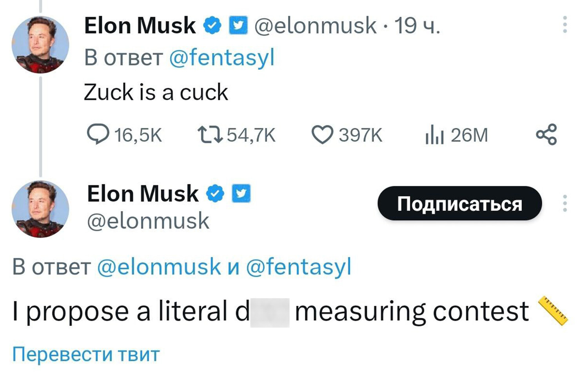Open Elon Musk avatar in second tweet
The width and height of the screenshot is (588, 392).
(x=40, y=209)
